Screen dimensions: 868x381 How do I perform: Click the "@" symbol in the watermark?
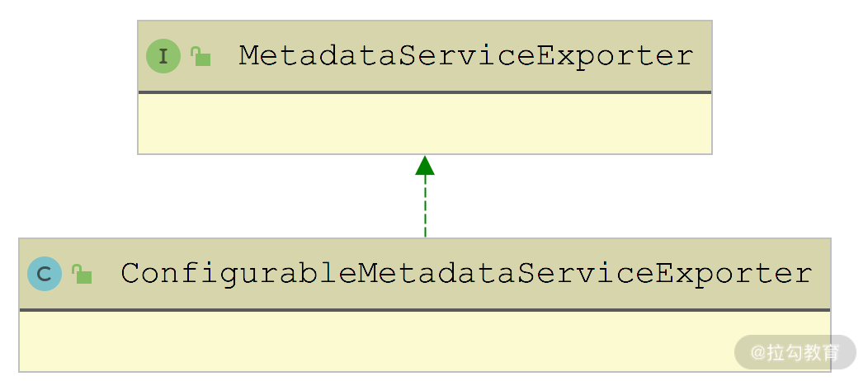click(758, 353)
